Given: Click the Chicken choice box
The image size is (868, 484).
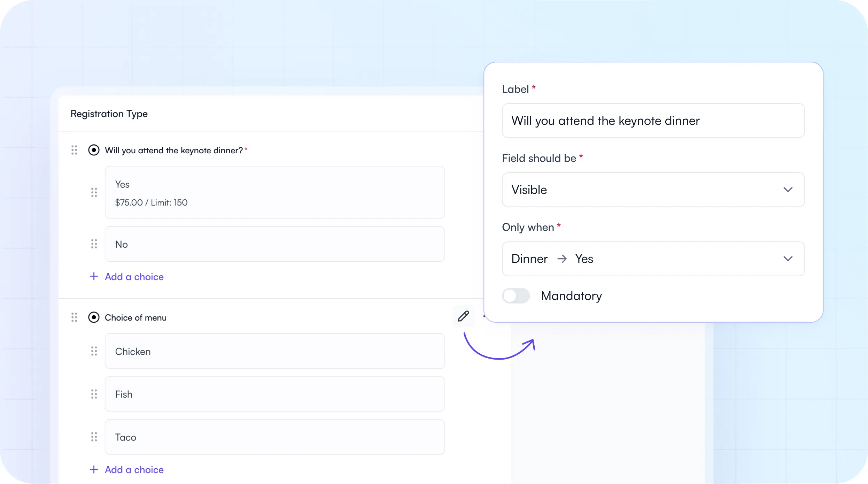Looking at the screenshot, I should (x=275, y=351).
